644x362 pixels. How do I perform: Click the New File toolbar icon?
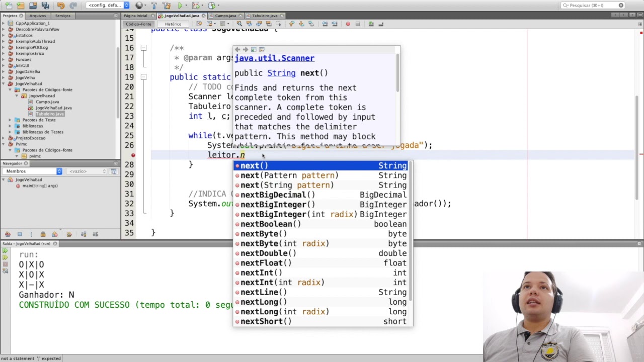(9, 6)
